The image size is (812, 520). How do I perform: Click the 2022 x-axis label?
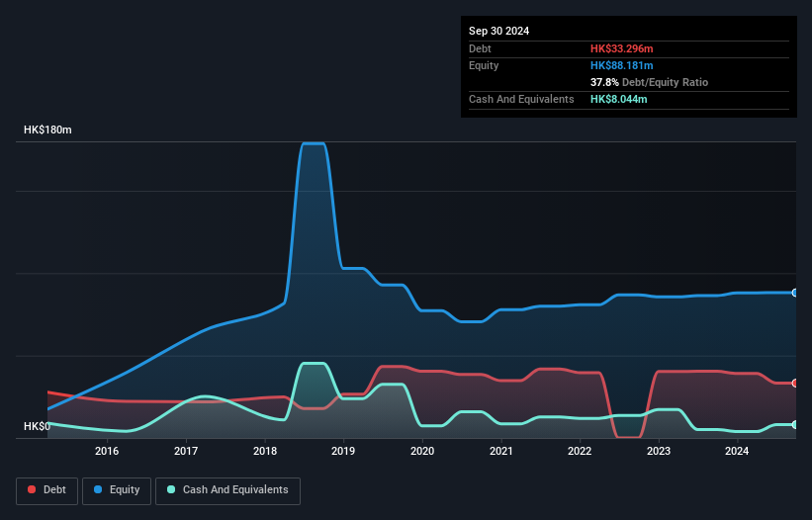(x=580, y=451)
